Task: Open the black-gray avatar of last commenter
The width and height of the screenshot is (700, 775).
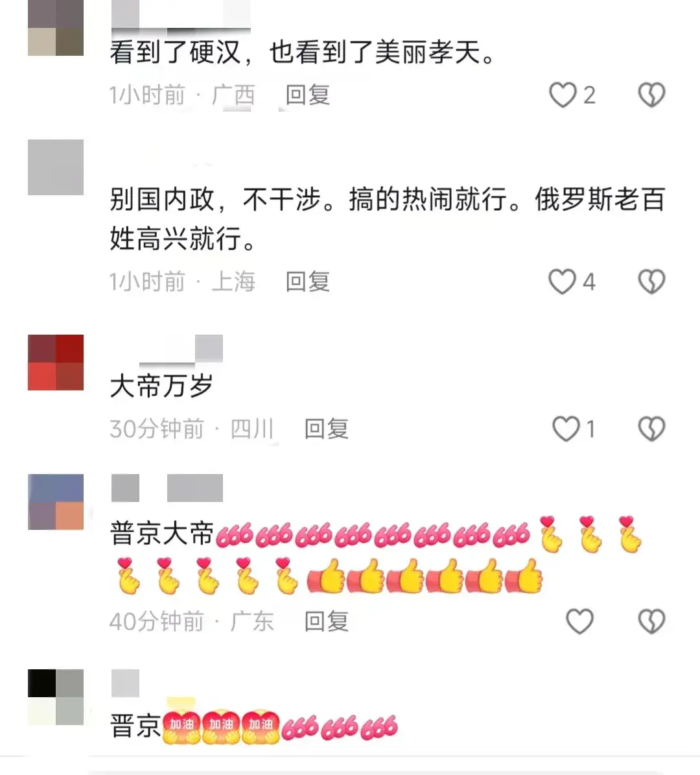Action: pyautogui.click(x=55, y=697)
